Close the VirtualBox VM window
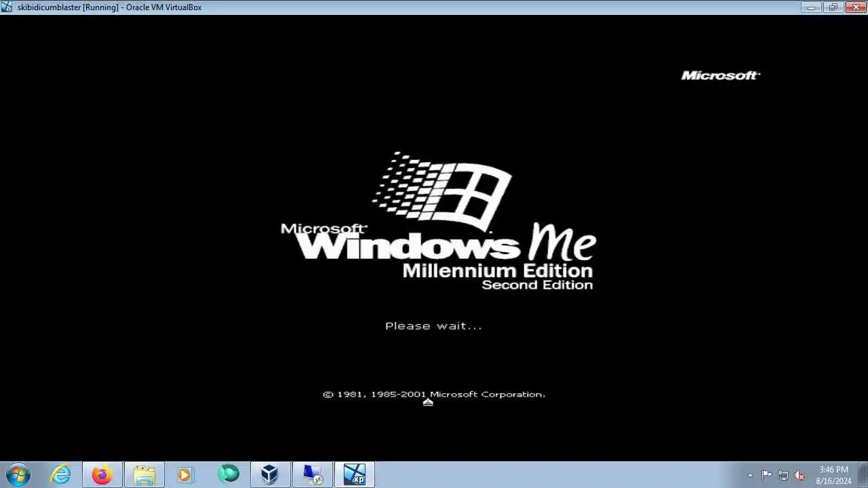This screenshot has width=868, height=488. 854,7
